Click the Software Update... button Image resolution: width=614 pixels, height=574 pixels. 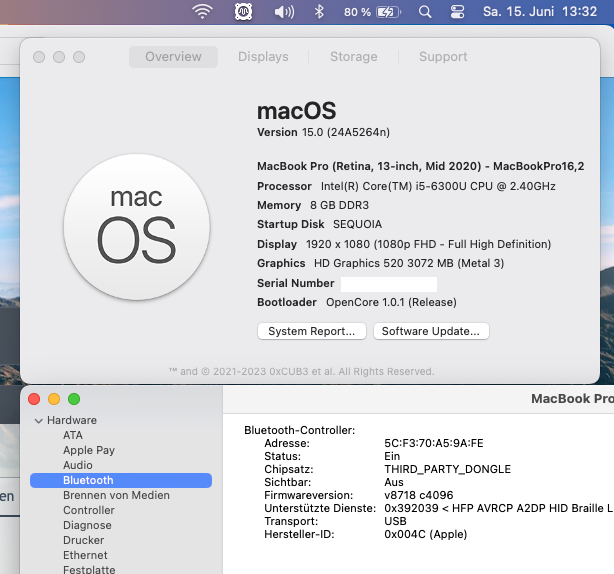tap(431, 331)
